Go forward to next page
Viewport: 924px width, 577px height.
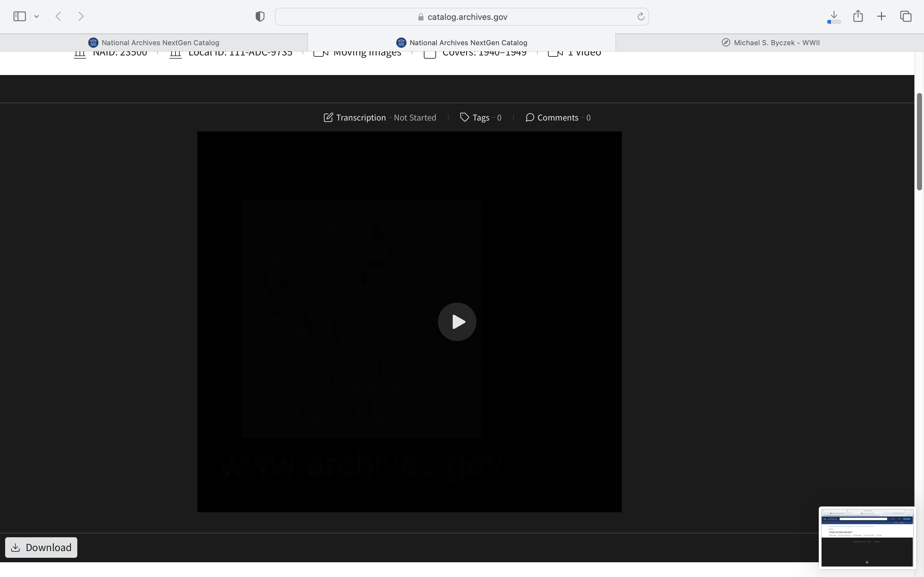[81, 16]
